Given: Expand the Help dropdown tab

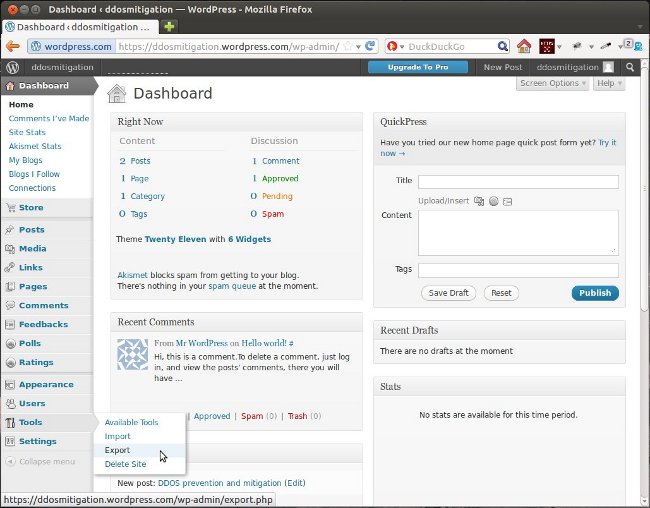Looking at the screenshot, I should (x=608, y=83).
